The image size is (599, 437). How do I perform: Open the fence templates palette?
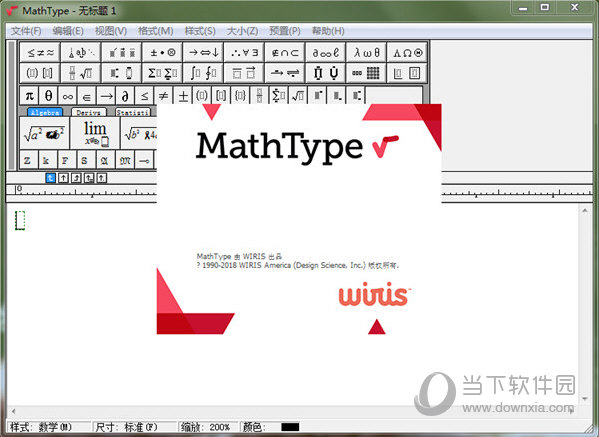click(40, 73)
